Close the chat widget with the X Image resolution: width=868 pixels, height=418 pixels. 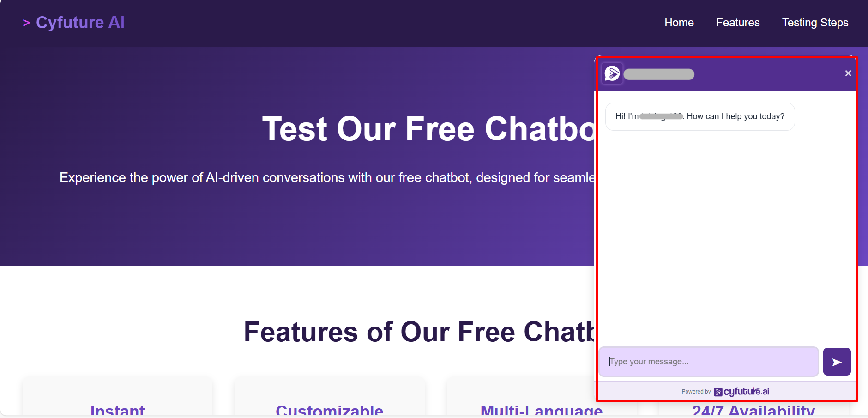[x=848, y=73]
